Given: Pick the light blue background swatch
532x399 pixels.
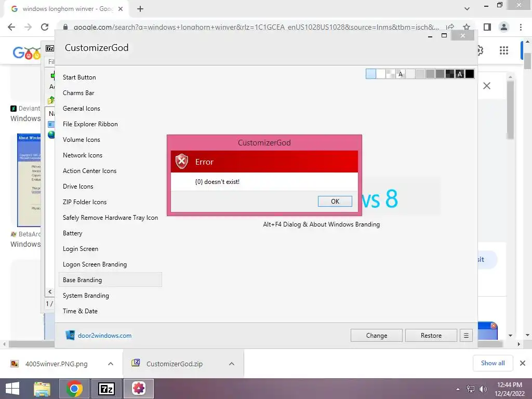Looking at the screenshot, I should (x=371, y=74).
